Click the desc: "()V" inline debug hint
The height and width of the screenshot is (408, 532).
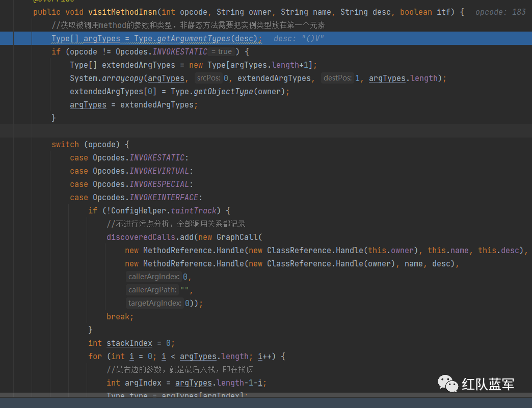click(x=299, y=38)
